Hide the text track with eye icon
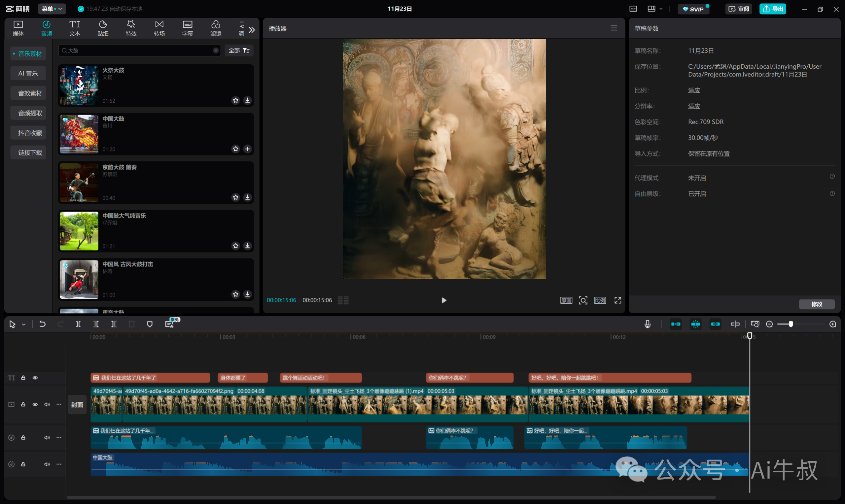845x504 pixels. click(x=35, y=378)
